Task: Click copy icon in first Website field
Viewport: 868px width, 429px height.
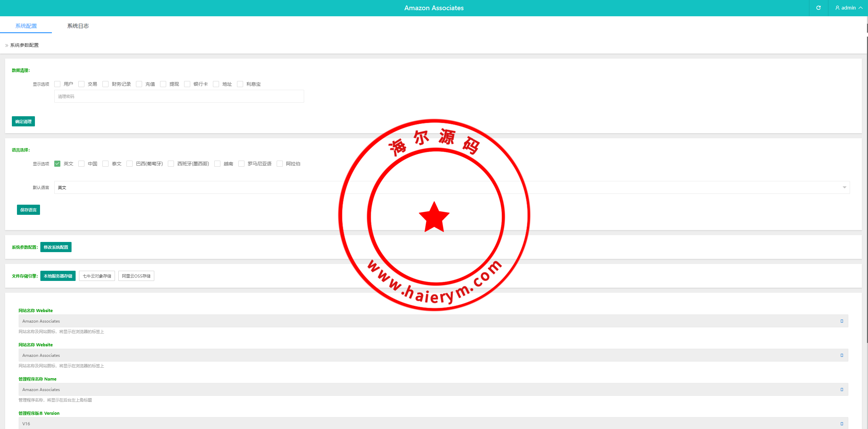Action: pos(842,321)
